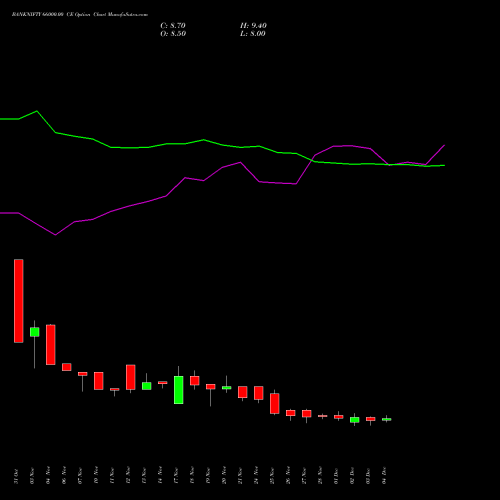Click the 03 Nov date label
This screenshot has width=500, height=500.
coord(32,476)
